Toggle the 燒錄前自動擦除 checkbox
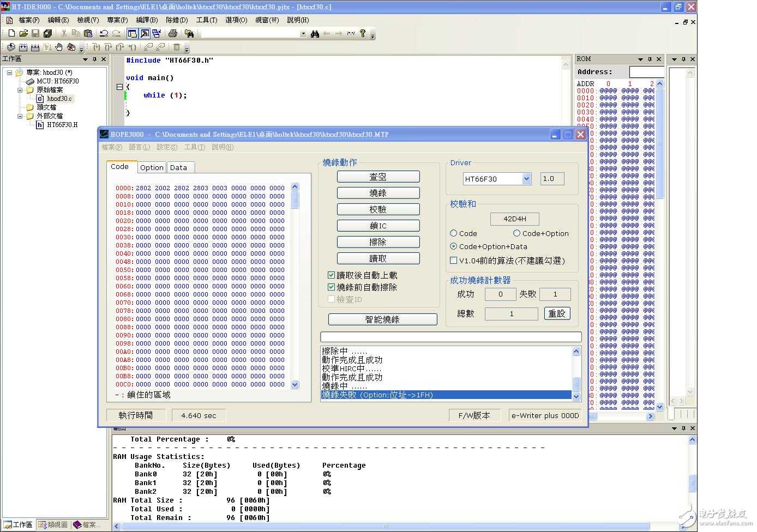Viewport: 757px width, 532px height. click(x=331, y=287)
